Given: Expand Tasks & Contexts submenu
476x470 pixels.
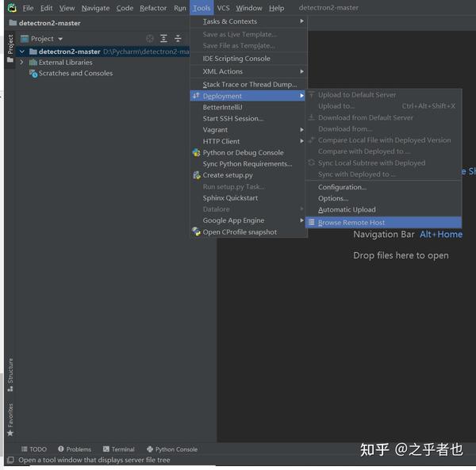Looking at the screenshot, I should 248,21.
